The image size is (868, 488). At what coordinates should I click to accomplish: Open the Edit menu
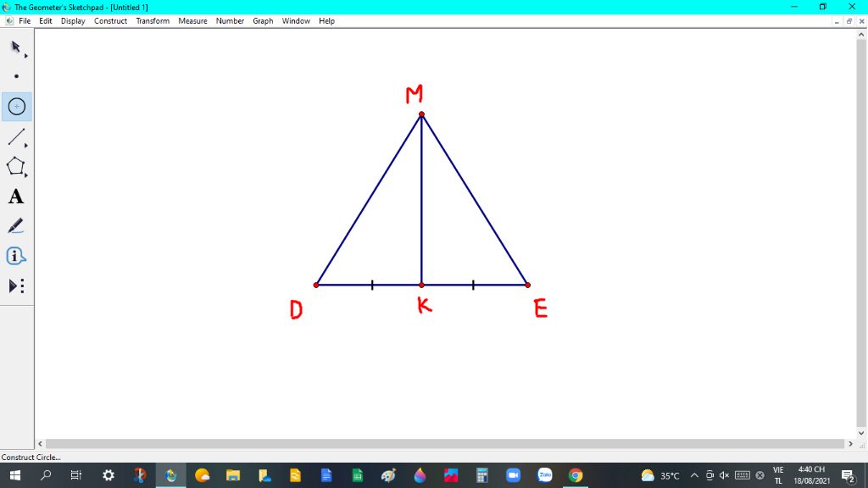point(46,21)
